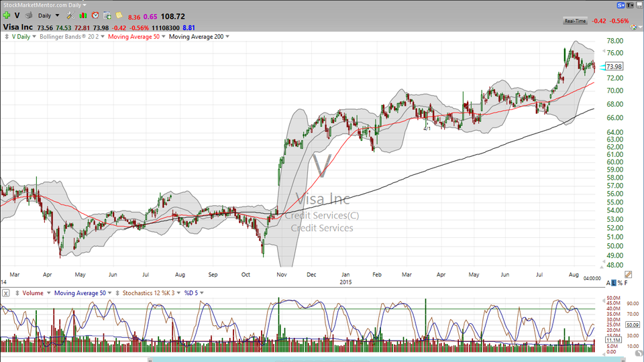Click the ticker symbol V in toolbar

tap(17, 15)
